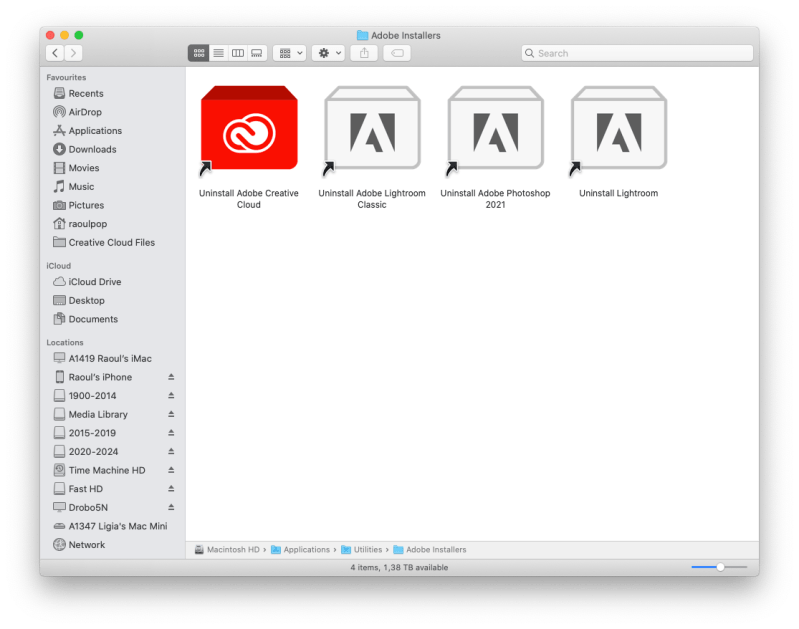Viewport: 799px width, 629px height.
Task: Click the Share toolbar icon
Action: pyautogui.click(x=364, y=53)
